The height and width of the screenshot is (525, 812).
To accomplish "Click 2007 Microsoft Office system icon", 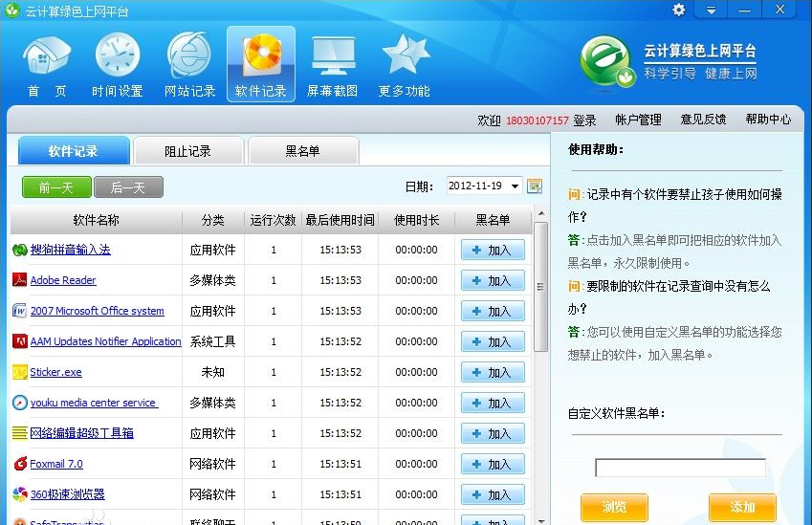I will [x=20, y=311].
